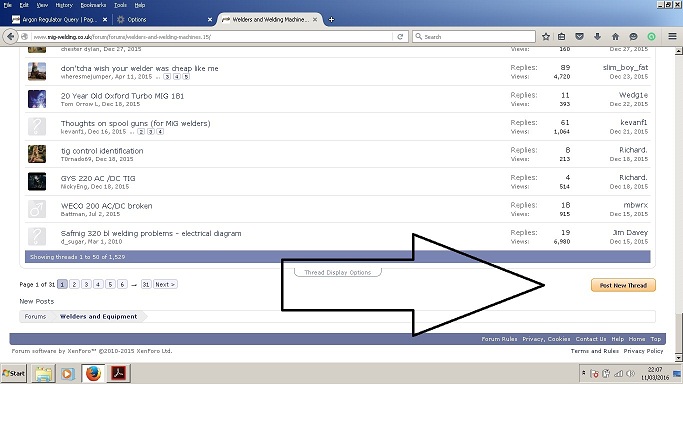Bookmark this page with the star icon
The image size is (683, 425).
pos(546,36)
